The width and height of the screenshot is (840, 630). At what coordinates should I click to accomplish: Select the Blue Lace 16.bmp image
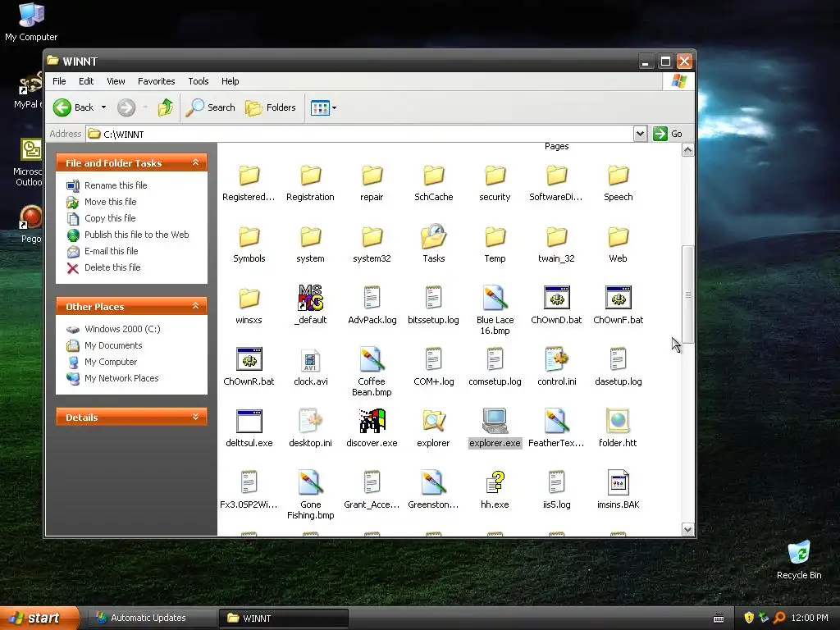pos(495,299)
